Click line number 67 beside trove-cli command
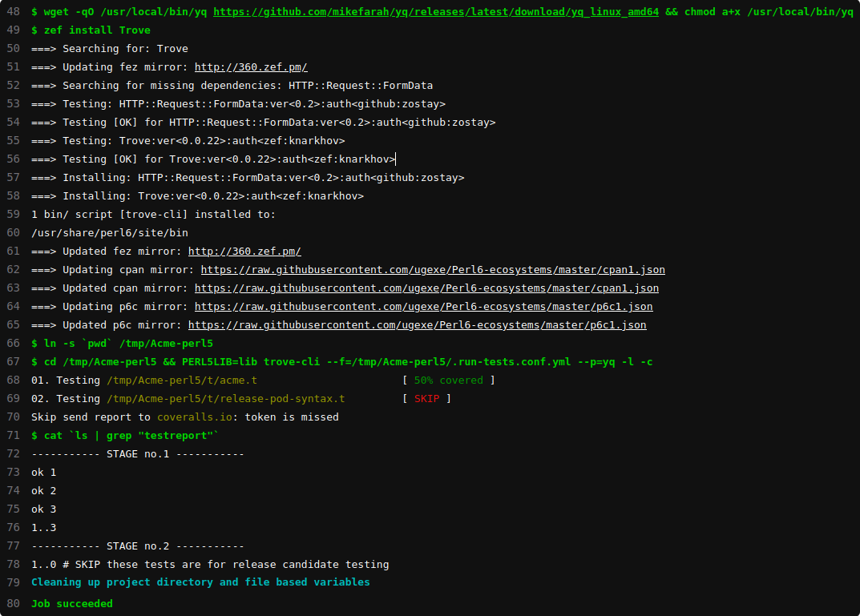Viewport: 860px width, 616px height. coord(13,362)
